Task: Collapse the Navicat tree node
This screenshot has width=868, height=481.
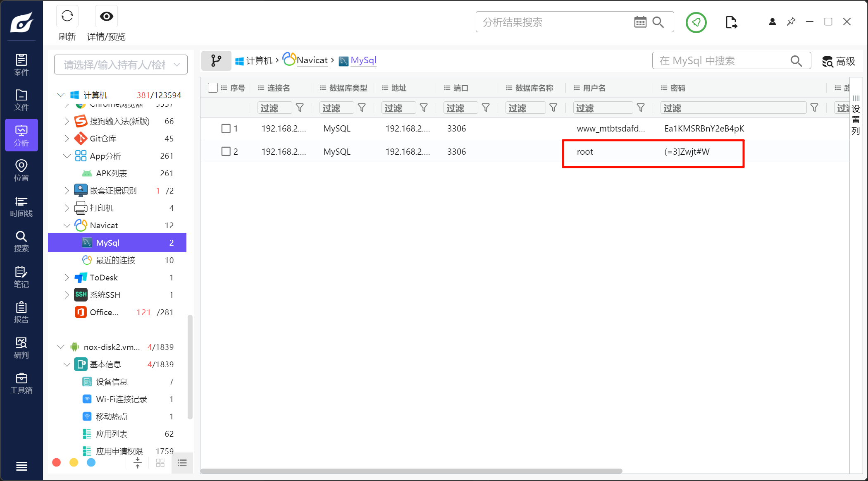Action: click(x=67, y=225)
